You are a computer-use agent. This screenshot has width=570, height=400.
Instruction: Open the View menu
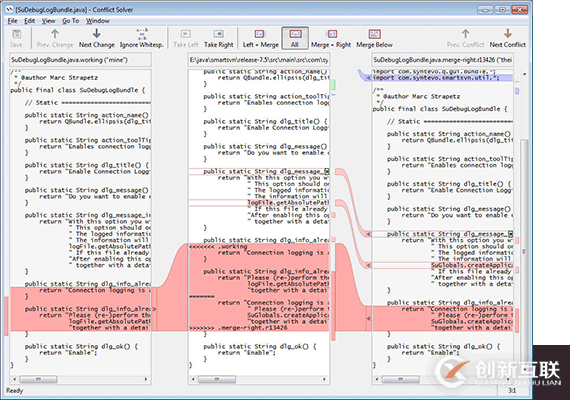48,21
